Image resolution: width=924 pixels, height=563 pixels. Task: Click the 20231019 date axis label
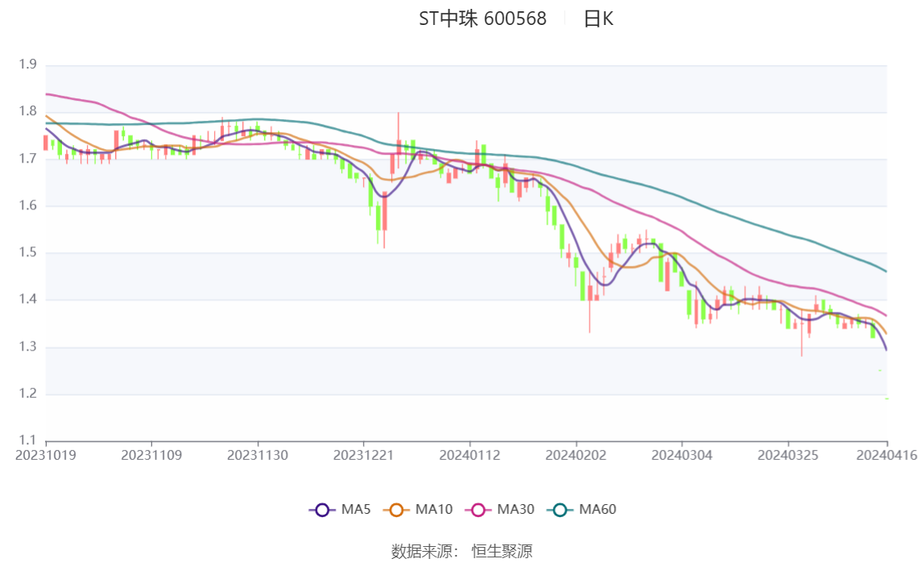click(46, 456)
